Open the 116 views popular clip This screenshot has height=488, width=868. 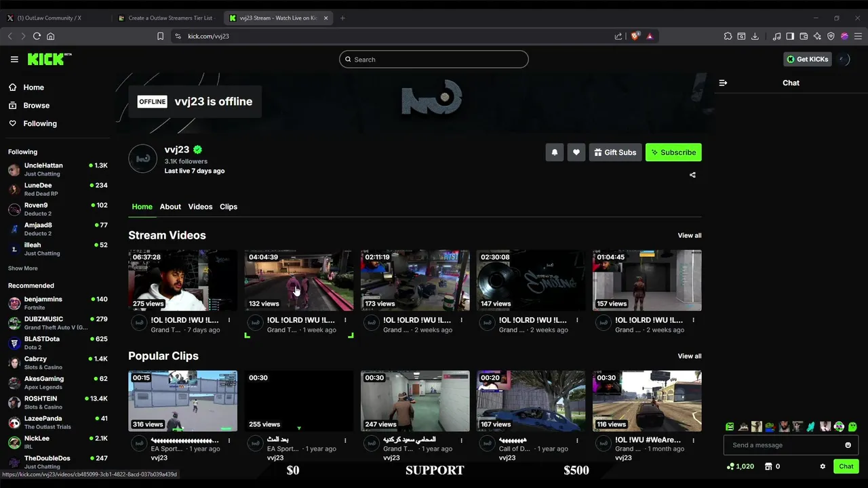click(647, 401)
